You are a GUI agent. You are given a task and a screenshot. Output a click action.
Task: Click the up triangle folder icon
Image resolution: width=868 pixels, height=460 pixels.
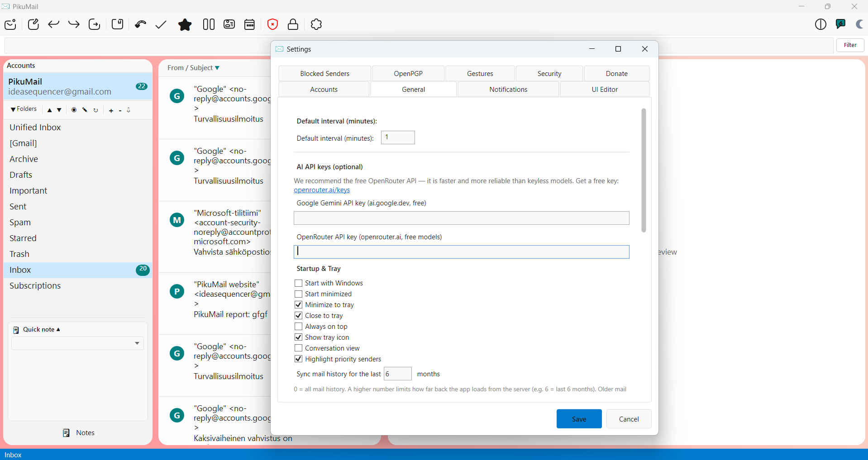pos(49,110)
